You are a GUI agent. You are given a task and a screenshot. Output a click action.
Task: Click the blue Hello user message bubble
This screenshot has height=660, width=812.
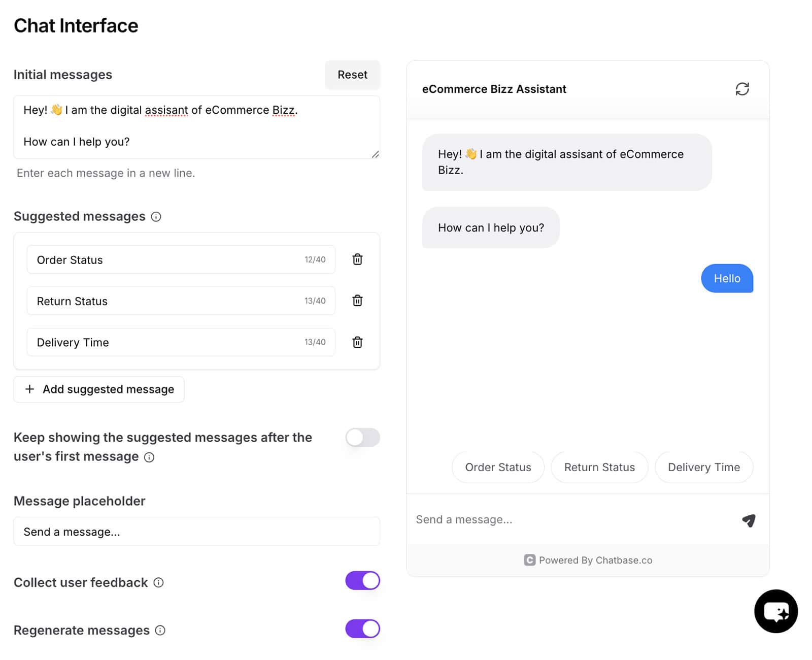coord(727,278)
